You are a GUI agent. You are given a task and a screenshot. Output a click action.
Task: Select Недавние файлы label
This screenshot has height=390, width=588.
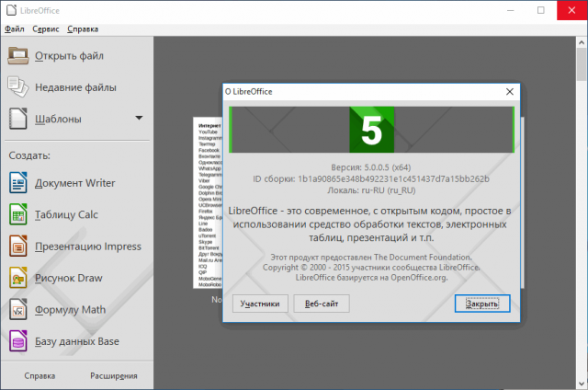point(75,87)
